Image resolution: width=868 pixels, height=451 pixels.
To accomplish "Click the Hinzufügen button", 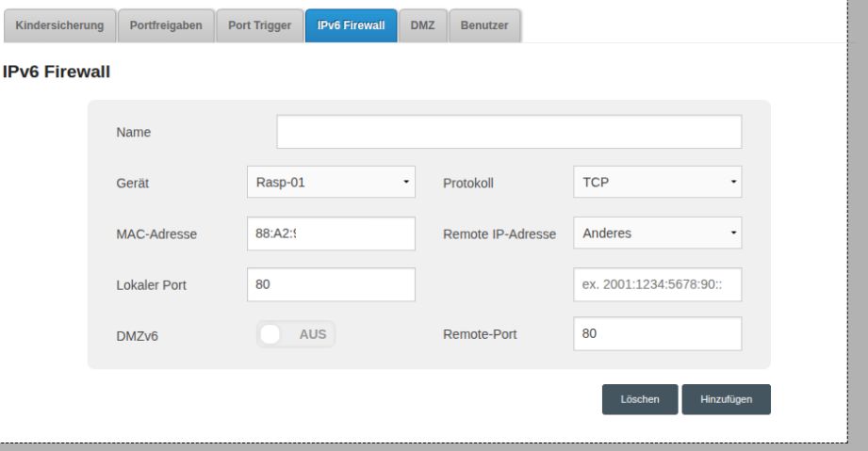I will (726, 399).
